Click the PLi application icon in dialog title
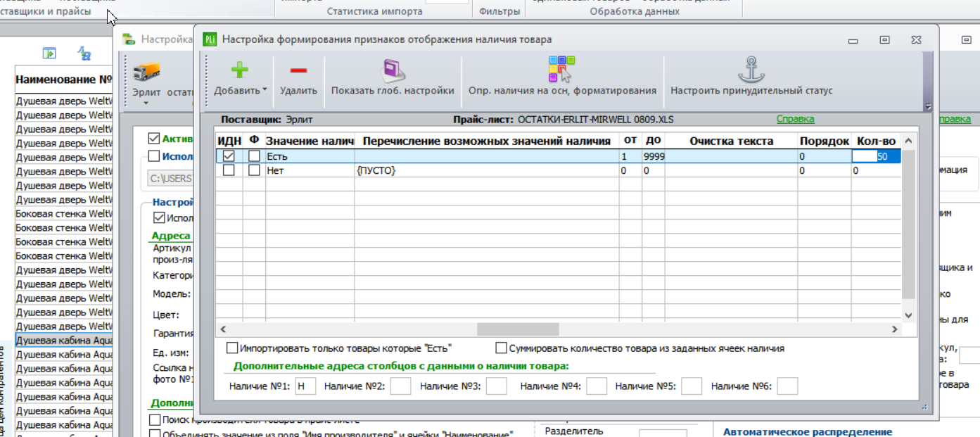The height and width of the screenshot is (437, 980). [x=210, y=40]
